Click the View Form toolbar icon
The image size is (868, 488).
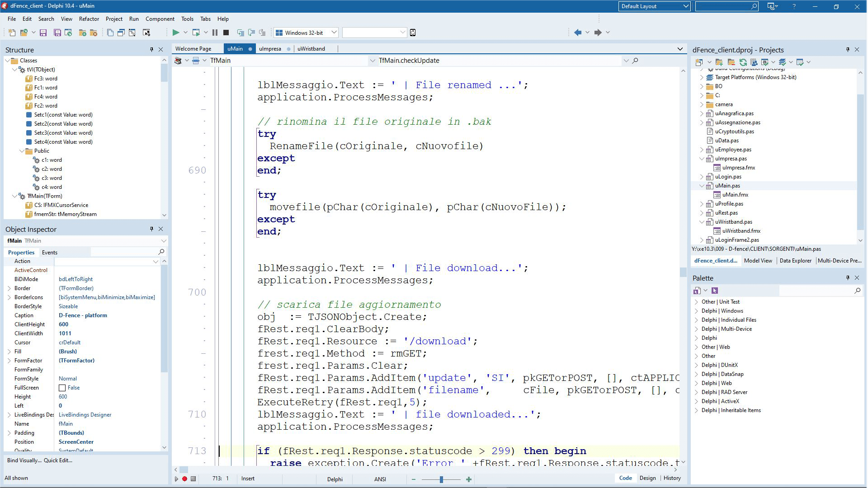[x=121, y=33]
